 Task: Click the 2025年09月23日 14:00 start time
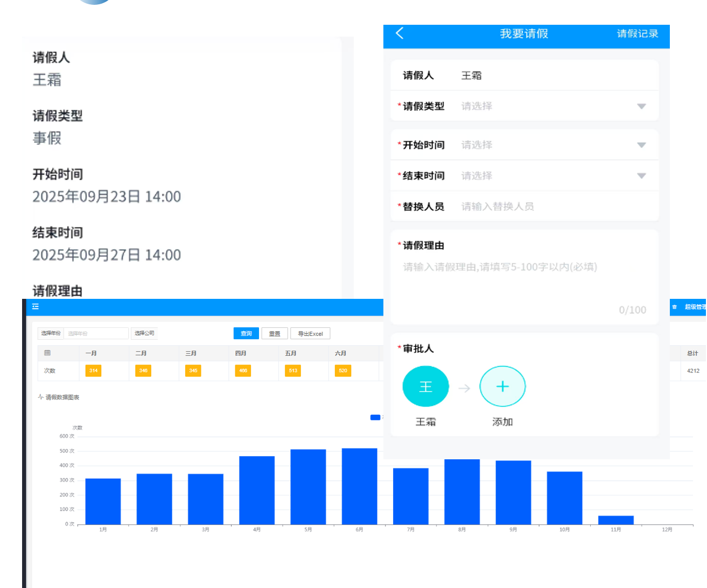coord(107,197)
